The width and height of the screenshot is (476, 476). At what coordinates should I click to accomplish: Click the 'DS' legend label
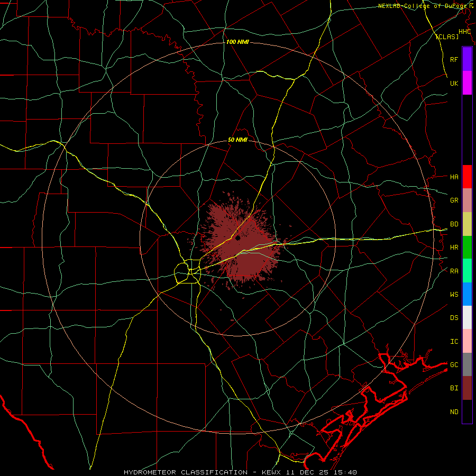click(454, 318)
